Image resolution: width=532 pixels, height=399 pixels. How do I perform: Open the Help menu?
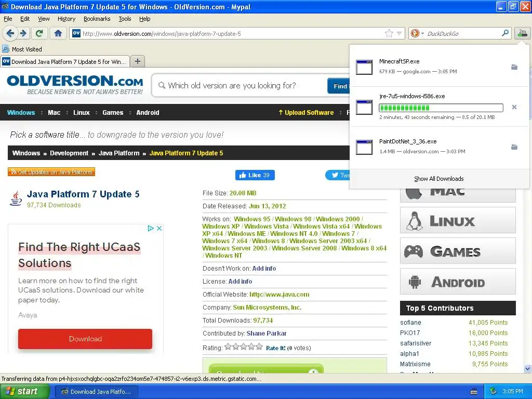(x=144, y=19)
